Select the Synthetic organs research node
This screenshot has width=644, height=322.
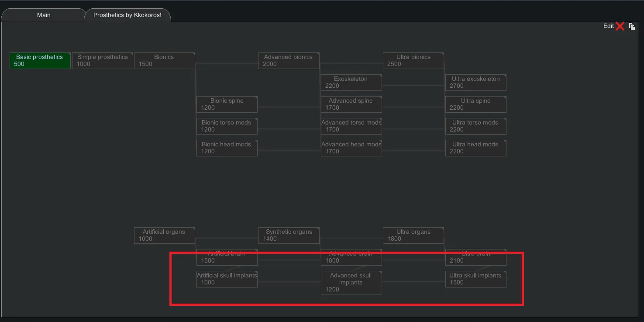[289, 235]
